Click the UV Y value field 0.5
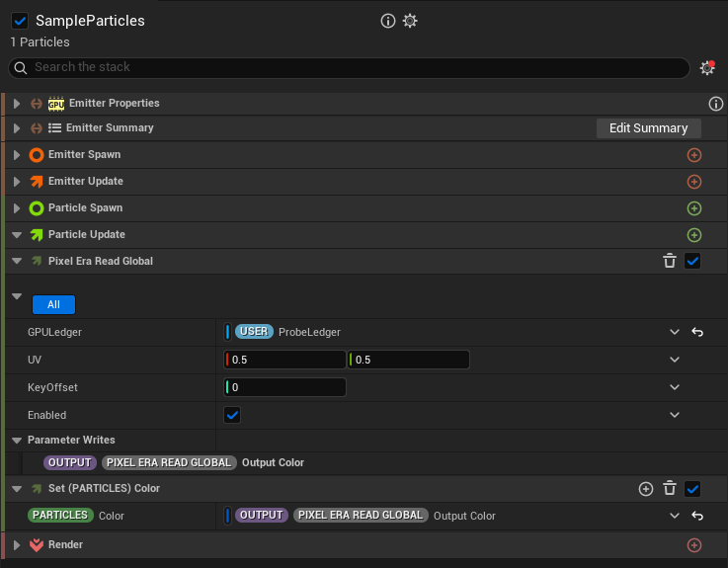This screenshot has width=728, height=568. coord(408,360)
